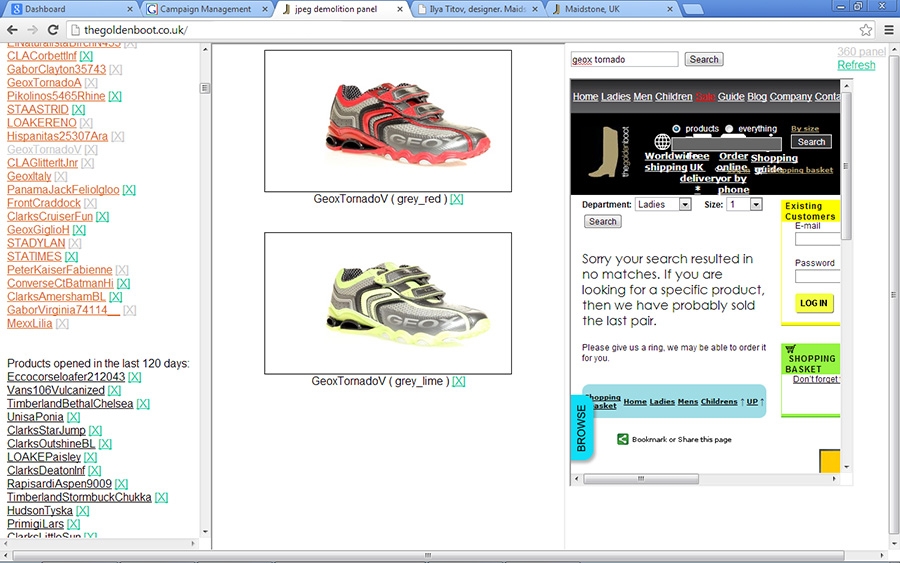
Task: Remove GeoxGiglioH with its [X]
Action: tap(79, 230)
